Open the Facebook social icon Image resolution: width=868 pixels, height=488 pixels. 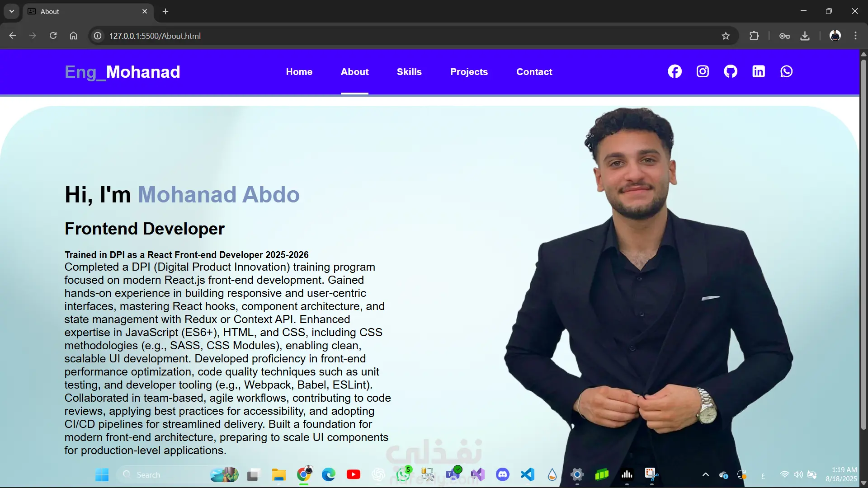pos(675,71)
